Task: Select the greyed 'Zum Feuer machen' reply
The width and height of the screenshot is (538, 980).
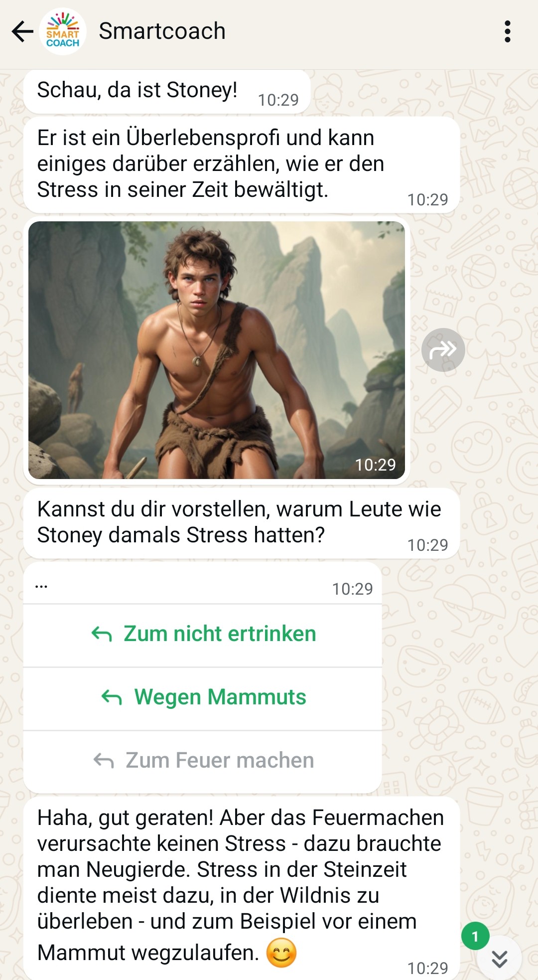Action: (x=203, y=761)
